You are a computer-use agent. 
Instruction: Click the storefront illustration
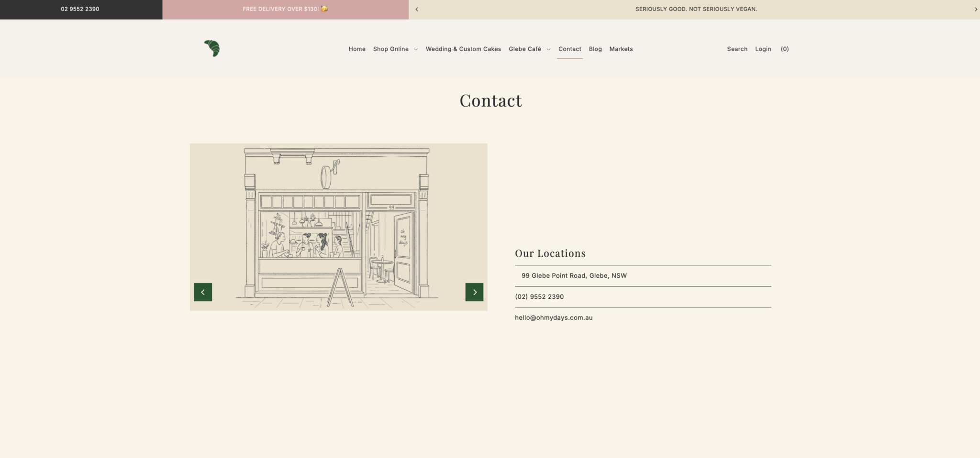338,227
